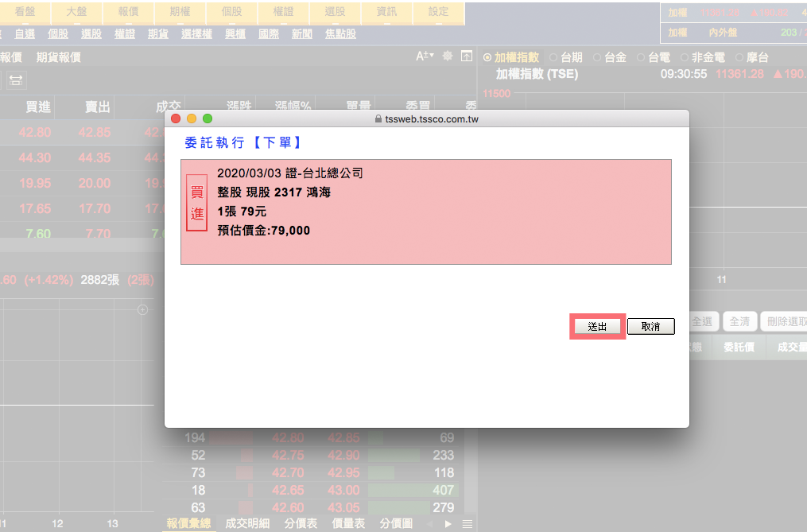This screenshot has width=807, height=532.
Task: Select the 台電 radio button
Action: click(x=641, y=57)
